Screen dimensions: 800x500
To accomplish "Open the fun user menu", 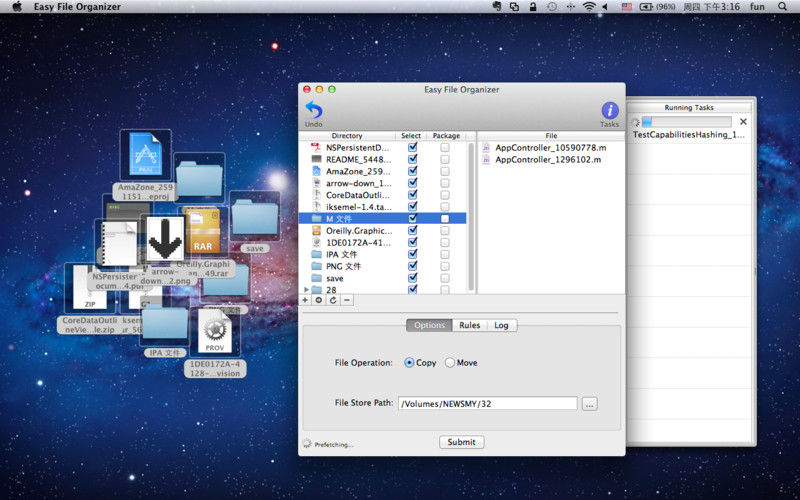I will 757,7.
